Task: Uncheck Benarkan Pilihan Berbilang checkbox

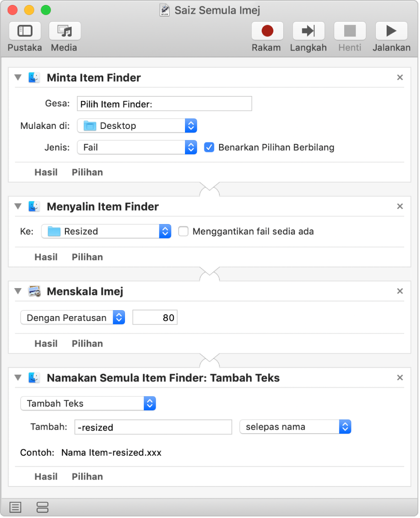Action: (x=209, y=147)
